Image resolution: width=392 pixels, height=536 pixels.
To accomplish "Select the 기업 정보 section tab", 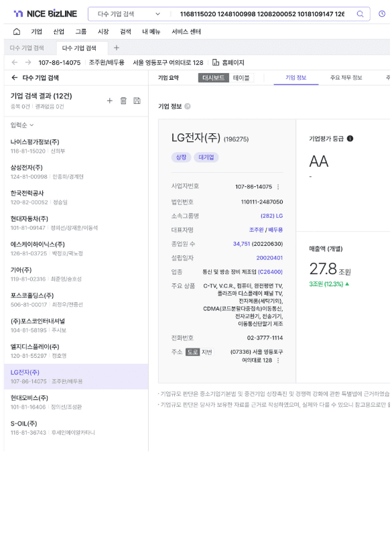I will pos(296,78).
